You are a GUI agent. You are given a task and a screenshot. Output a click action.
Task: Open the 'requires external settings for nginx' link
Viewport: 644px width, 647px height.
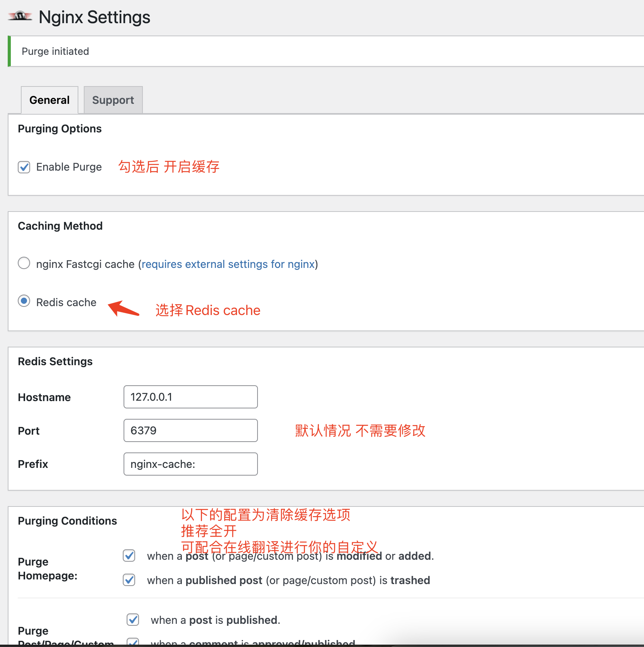click(228, 264)
